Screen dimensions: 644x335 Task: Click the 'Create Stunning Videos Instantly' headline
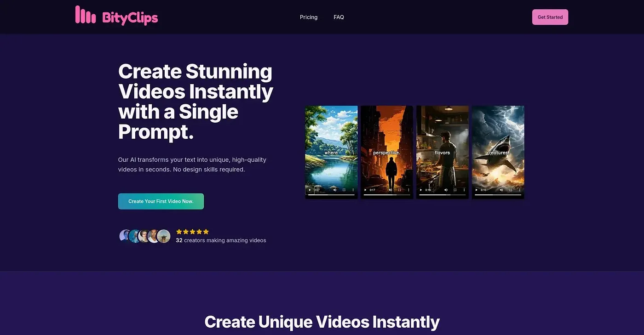pyautogui.click(x=196, y=102)
